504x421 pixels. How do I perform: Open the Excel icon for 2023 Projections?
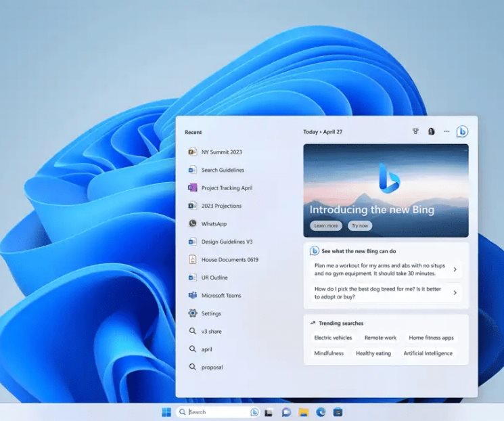192,206
